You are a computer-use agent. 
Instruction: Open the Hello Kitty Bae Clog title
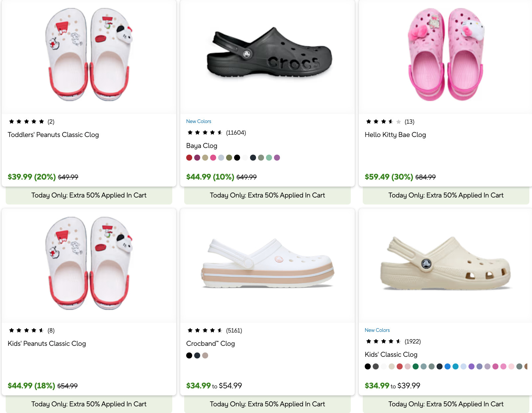pos(395,135)
